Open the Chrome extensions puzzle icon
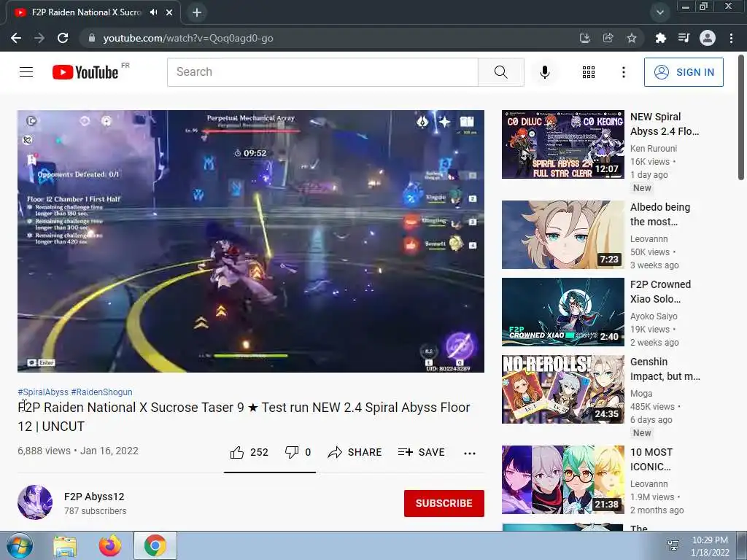 tap(660, 38)
